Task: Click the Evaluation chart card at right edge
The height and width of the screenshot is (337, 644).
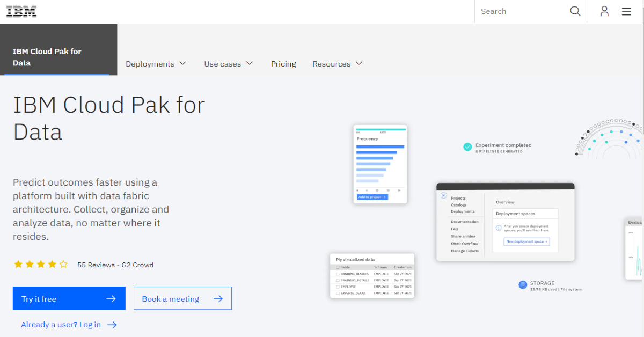Action: (634, 248)
